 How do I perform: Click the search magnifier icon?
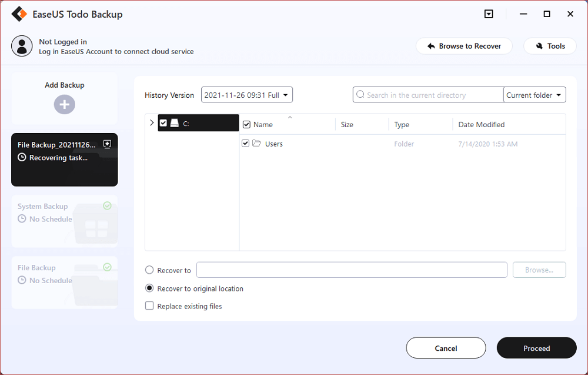pos(360,95)
